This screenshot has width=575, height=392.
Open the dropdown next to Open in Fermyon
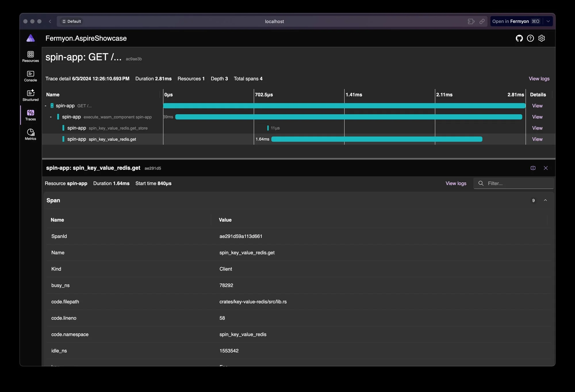click(x=548, y=21)
